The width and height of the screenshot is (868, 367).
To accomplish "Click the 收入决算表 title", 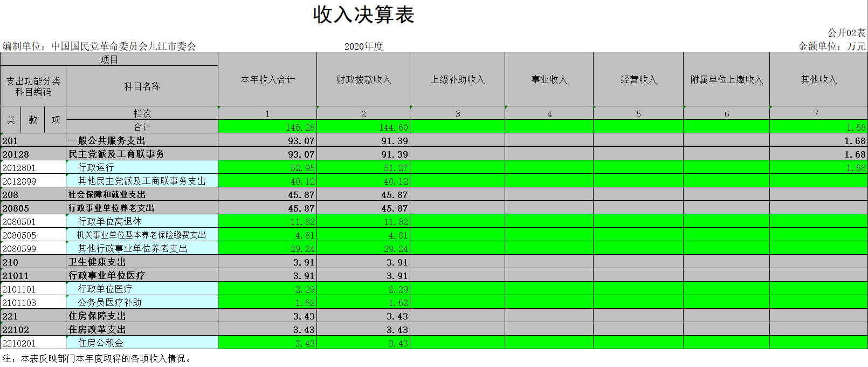I will click(x=363, y=15).
